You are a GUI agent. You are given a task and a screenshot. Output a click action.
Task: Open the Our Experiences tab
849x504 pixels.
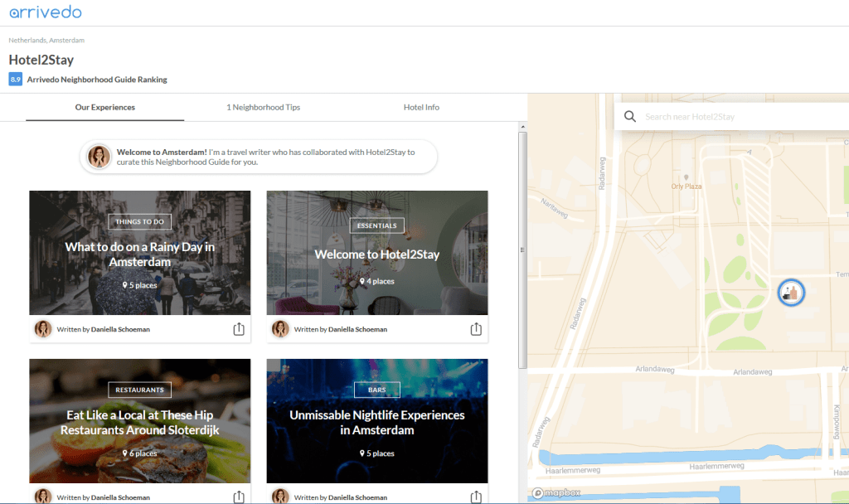pyautogui.click(x=105, y=107)
